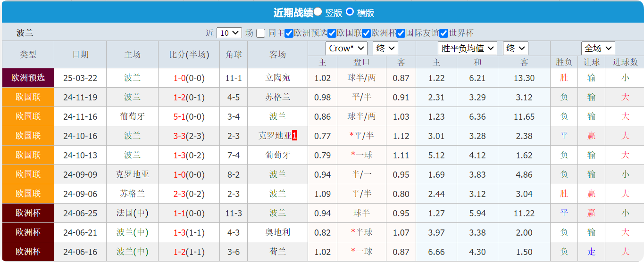Click the 奥地利 away team name
Screen dimensions: 644x262
[x=277, y=232]
